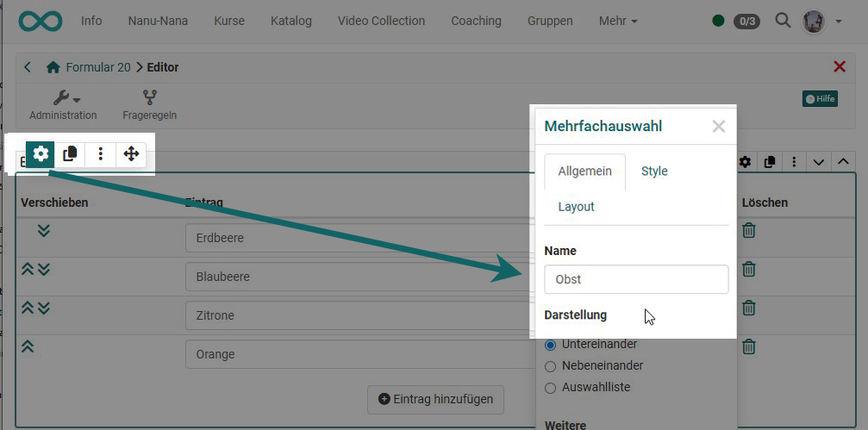Select the Nebeneinander radio option

click(x=551, y=366)
